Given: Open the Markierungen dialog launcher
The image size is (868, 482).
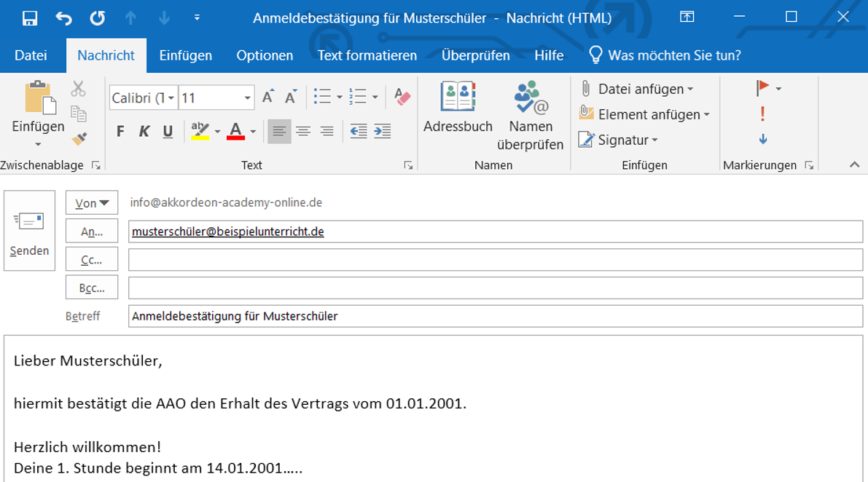Looking at the screenshot, I should pyautogui.click(x=809, y=165).
